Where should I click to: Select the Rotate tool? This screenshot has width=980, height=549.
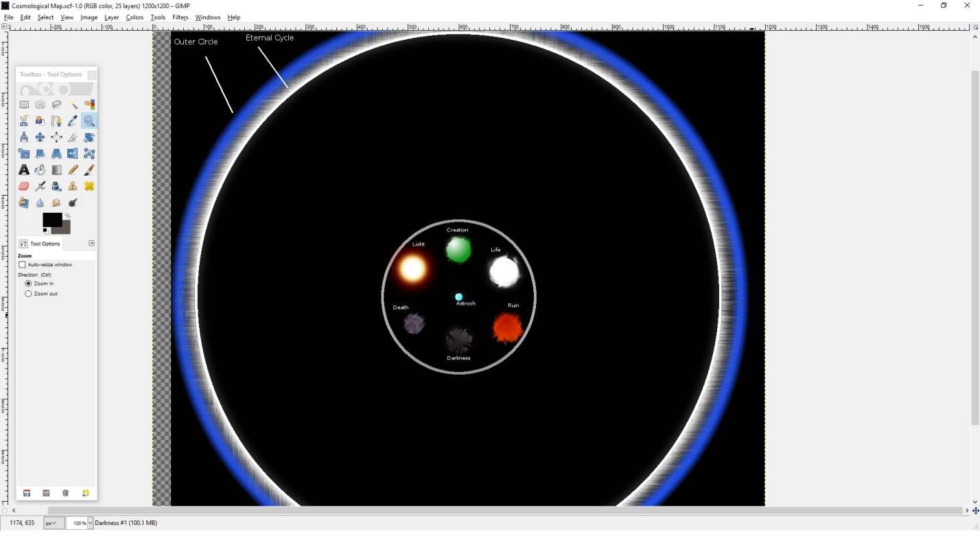[x=89, y=137]
